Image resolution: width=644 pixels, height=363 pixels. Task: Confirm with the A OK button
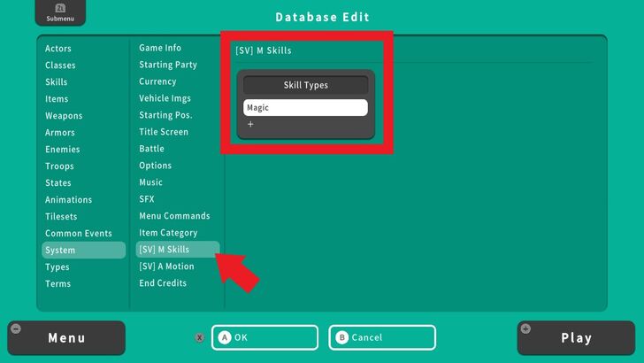point(264,337)
